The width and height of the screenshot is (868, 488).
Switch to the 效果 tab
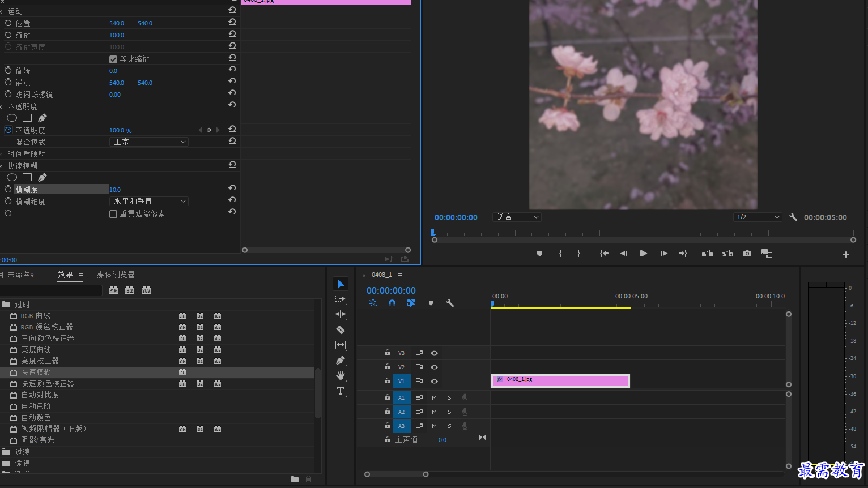coord(65,275)
